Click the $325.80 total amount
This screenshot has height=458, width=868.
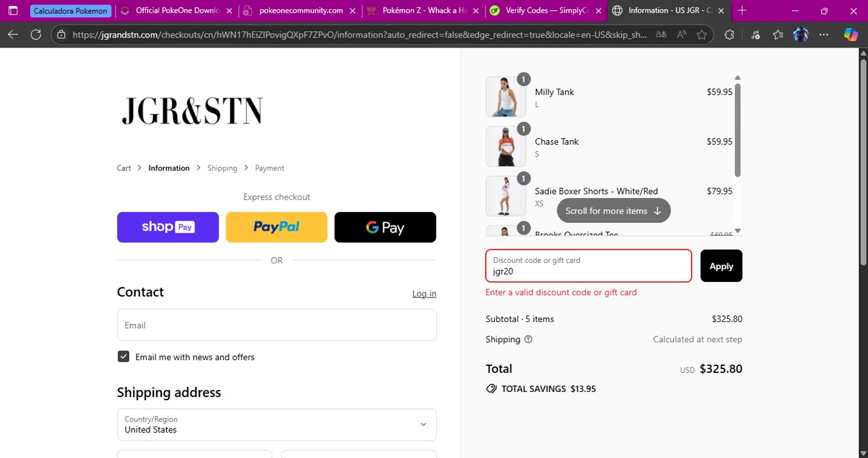coord(721,369)
